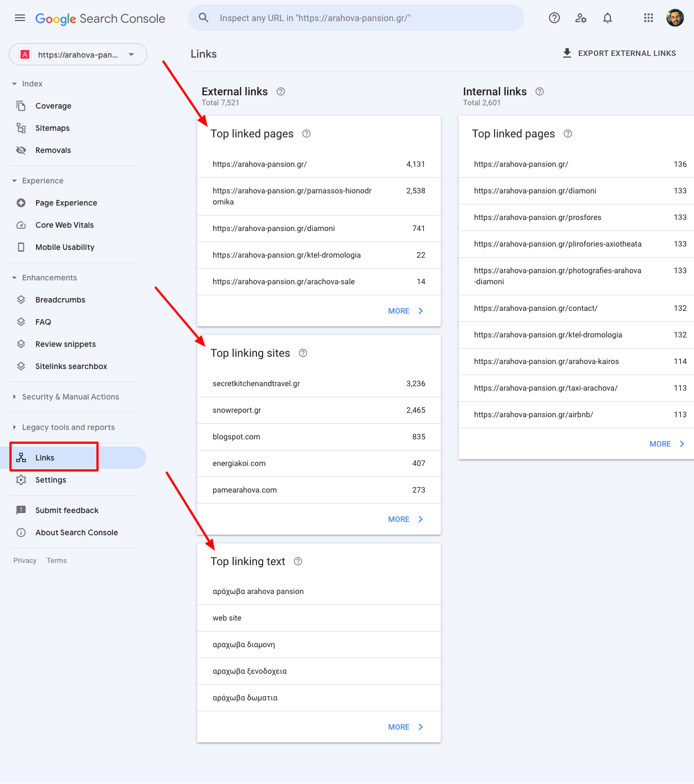This screenshot has width=694, height=784.
Task: Go to the Sitemaps page
Action: coord(53,128)
